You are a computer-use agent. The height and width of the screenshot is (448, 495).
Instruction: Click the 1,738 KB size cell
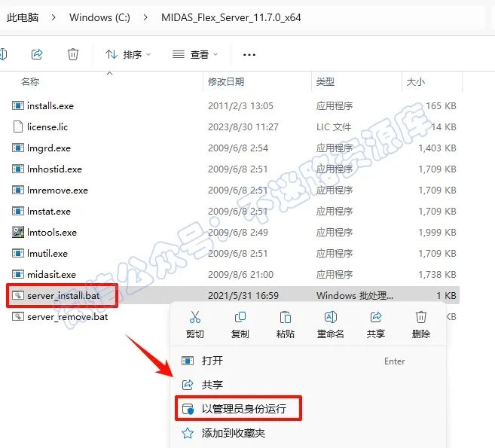(x=437, y=274)
